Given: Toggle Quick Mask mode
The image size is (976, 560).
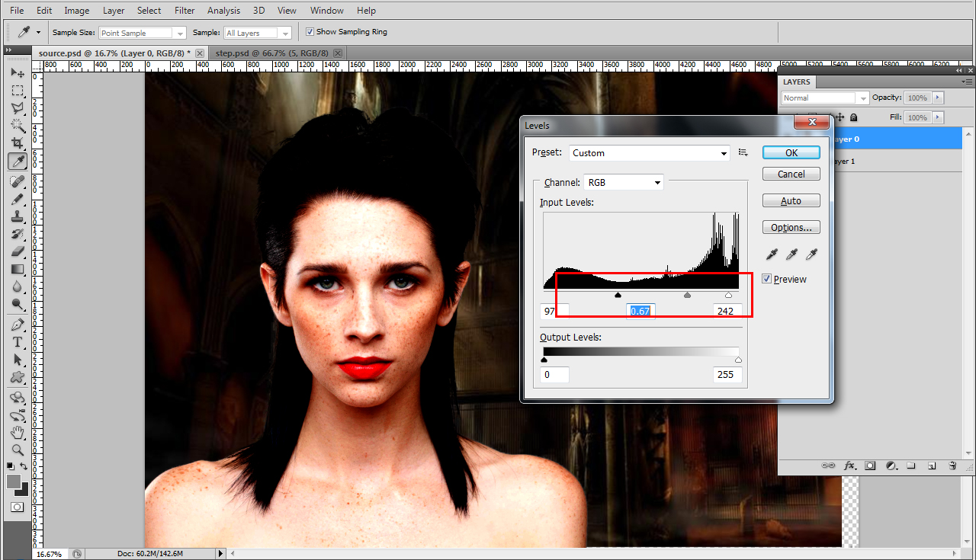Looking at the screenshot, I should tap(17, 507).
